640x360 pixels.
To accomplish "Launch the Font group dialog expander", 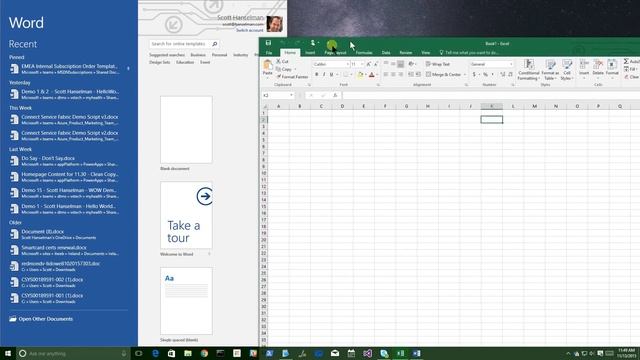I will [x=378, y=85].
